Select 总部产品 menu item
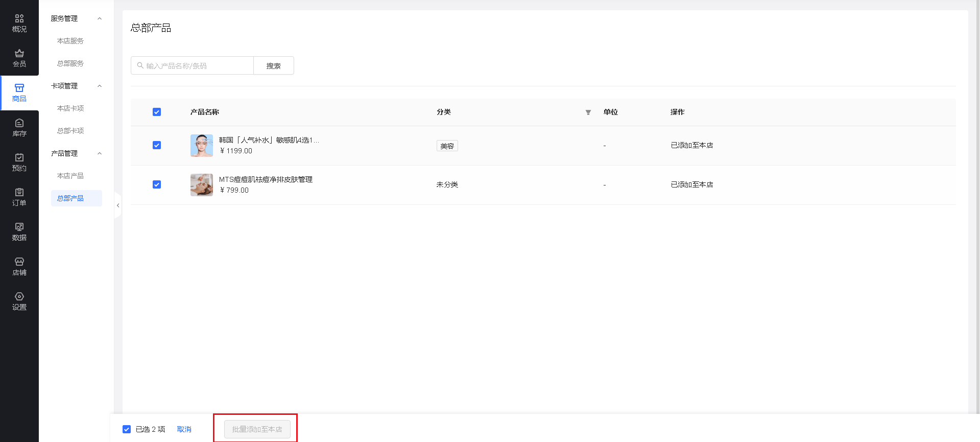The image size is (980, 442). (77, 198)
